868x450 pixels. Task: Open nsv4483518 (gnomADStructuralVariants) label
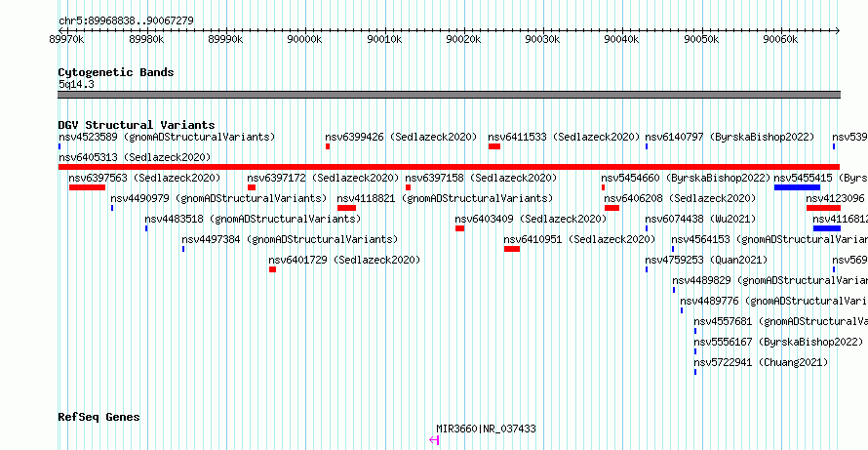pos(253,219)
